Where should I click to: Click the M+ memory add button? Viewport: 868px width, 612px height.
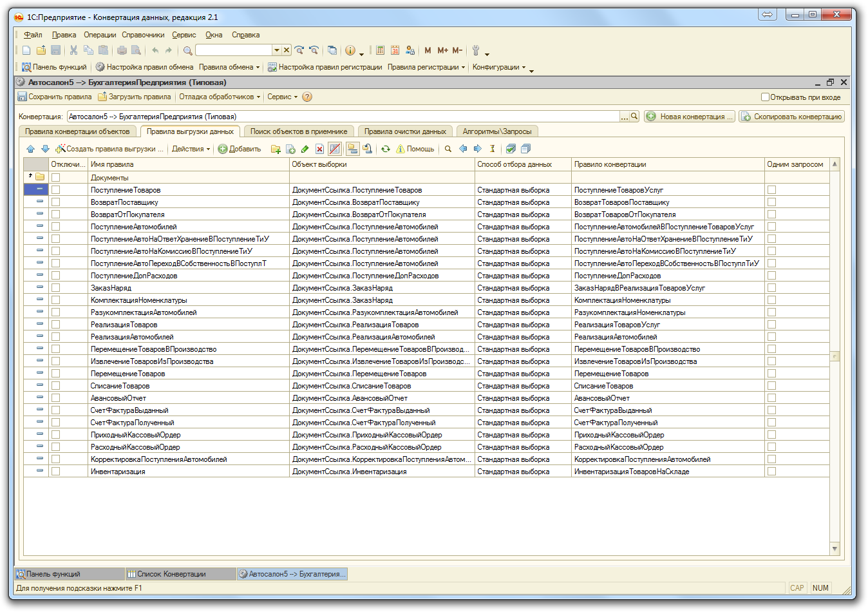(x=442, y=50)
